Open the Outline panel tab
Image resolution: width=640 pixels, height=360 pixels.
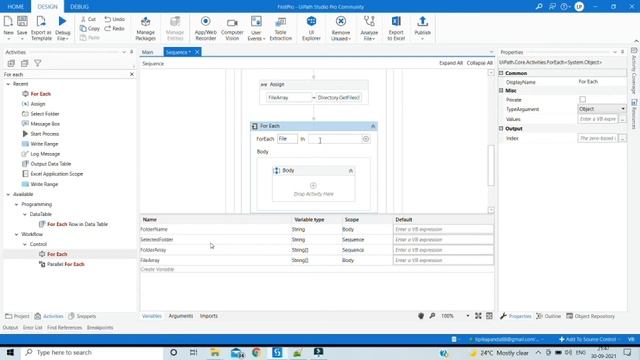(549, 316)
